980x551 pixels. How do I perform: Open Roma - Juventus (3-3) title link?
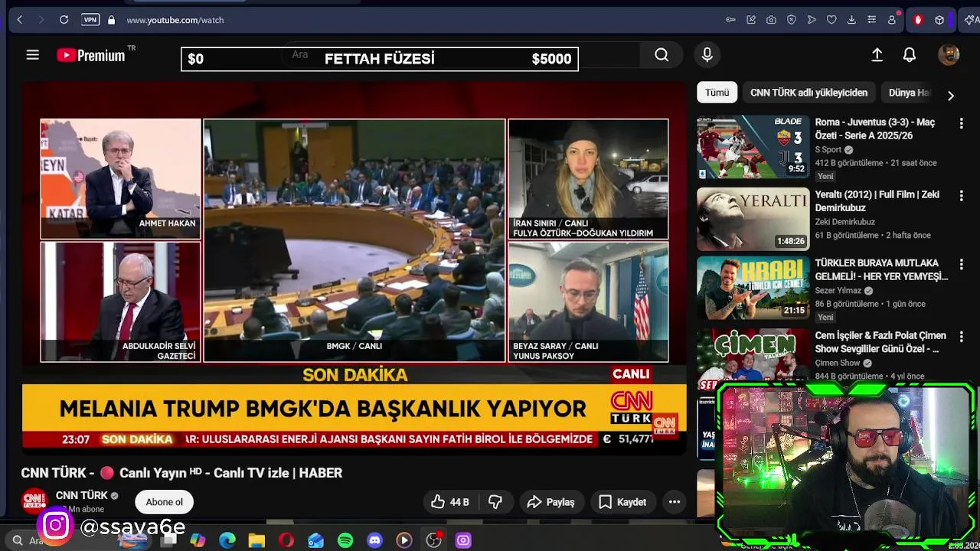click(875, 129)
